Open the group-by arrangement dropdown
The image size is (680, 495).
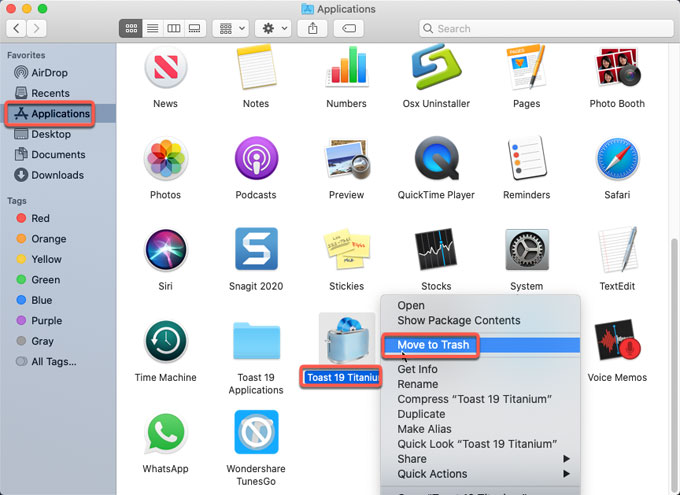(x=231, y=29)
